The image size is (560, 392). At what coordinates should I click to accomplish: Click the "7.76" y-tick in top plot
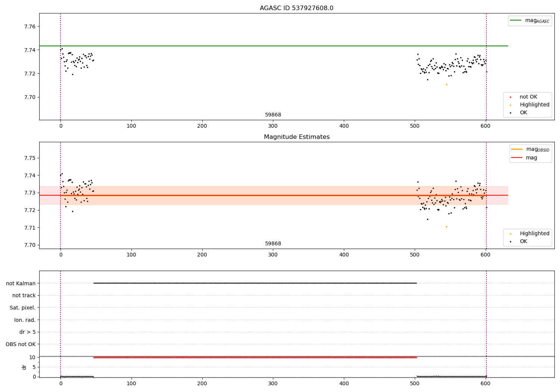pos(30,27)
